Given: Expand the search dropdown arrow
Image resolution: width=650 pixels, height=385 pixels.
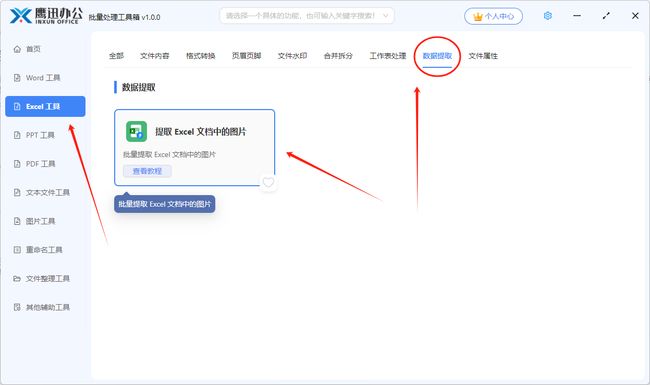Looking at the screenshot, I should click(x=386, y=16).
